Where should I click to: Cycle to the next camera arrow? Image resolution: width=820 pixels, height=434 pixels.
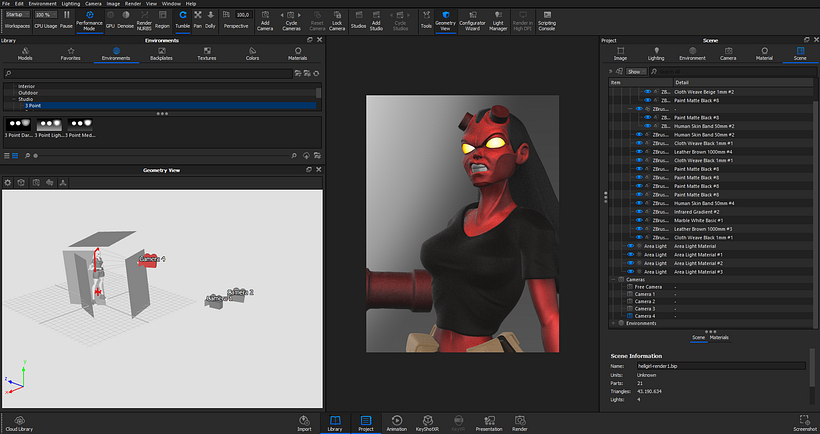point(299,15)
